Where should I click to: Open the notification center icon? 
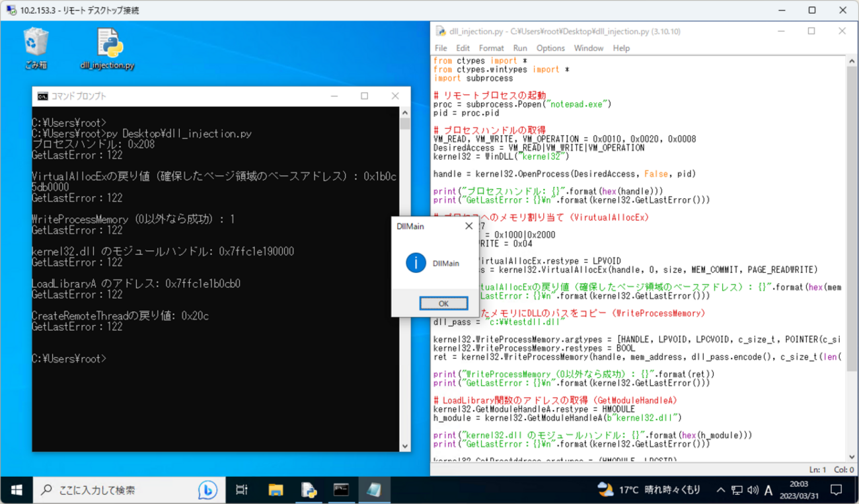tap(836, 490)
